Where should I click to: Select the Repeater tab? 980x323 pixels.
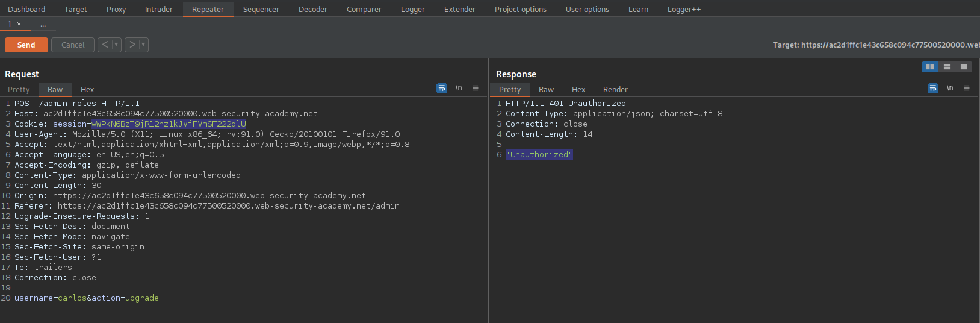(x=208, y=9)
